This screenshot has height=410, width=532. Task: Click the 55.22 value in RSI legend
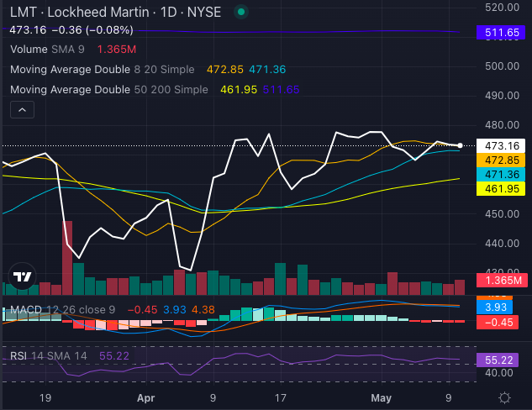(114, 356)
